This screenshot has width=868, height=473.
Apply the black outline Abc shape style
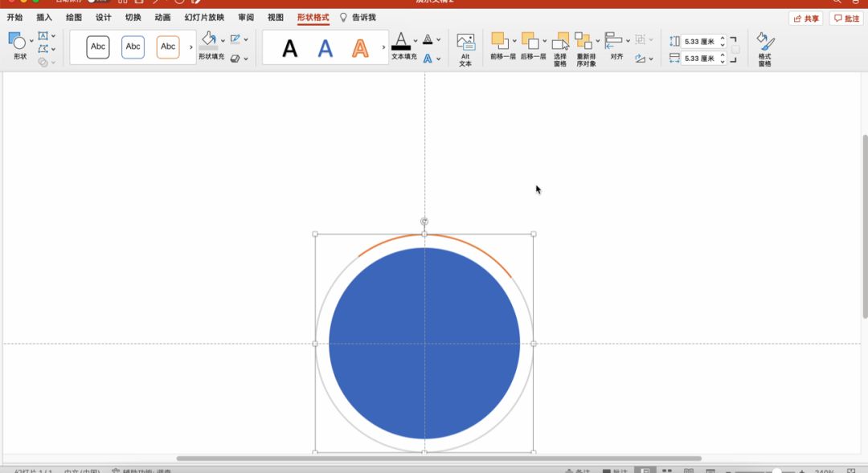[x=98, y=47]
